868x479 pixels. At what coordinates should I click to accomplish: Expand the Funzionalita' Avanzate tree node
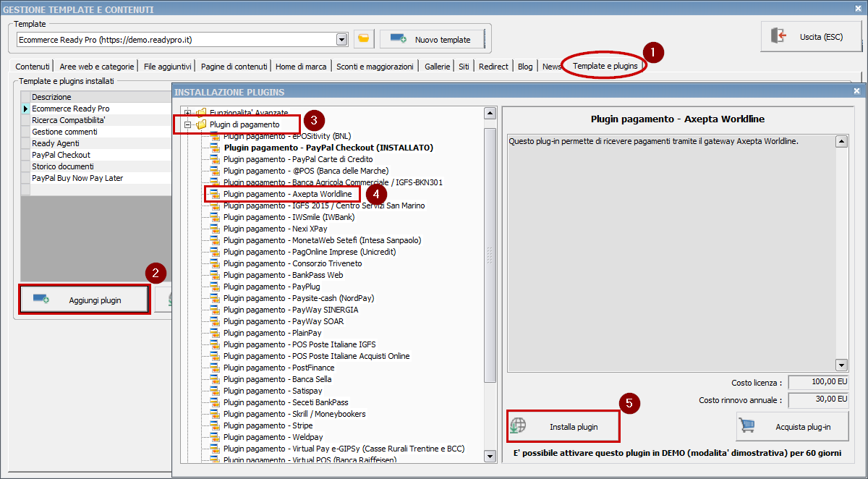click(187, 112)
